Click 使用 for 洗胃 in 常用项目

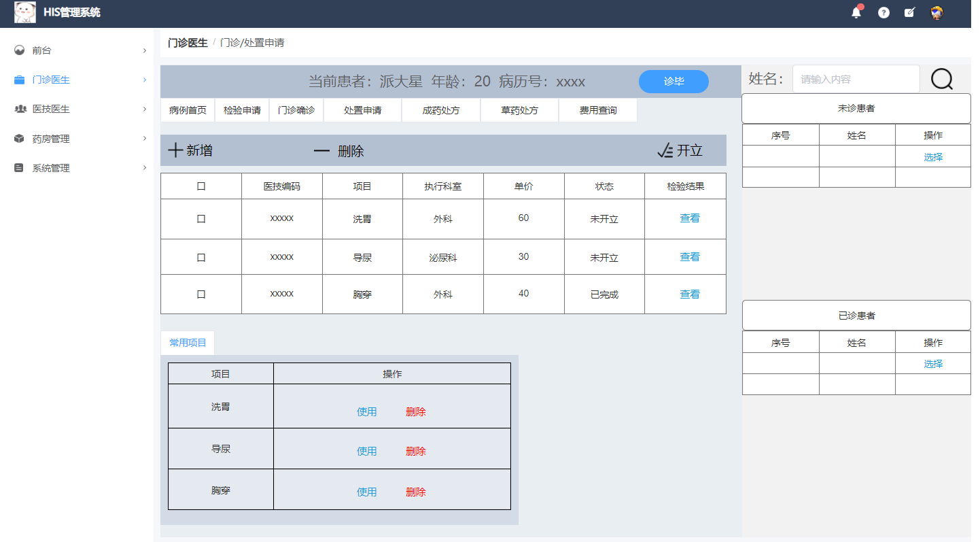[367, 412]
